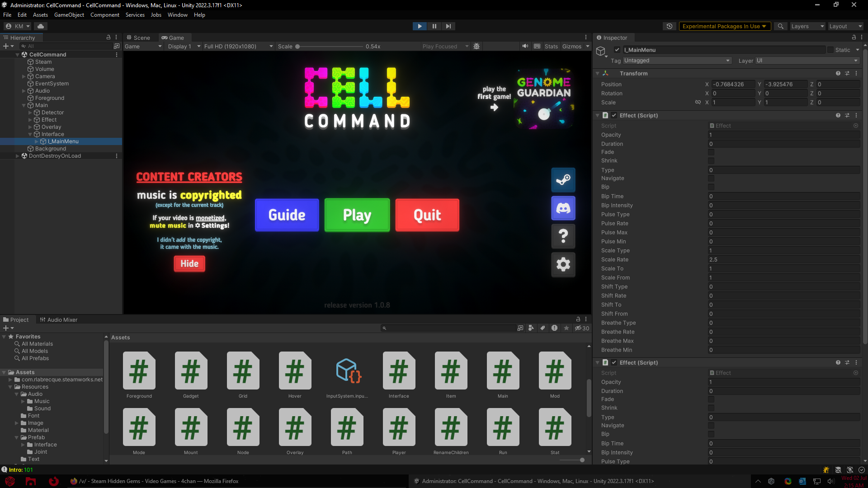Toggle first Effect script enabled checkbox
Image resolution: width=868 pixels, height=488 pixels.
click(614, 116)
